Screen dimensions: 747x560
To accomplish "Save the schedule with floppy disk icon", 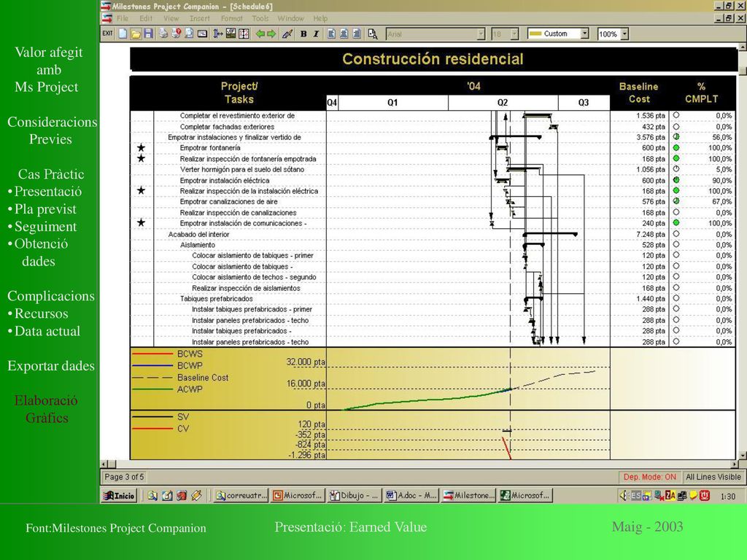I will pos(148,34).
